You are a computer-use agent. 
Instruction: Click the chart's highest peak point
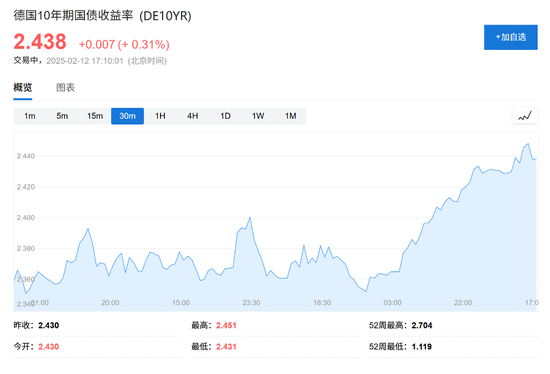528,143
